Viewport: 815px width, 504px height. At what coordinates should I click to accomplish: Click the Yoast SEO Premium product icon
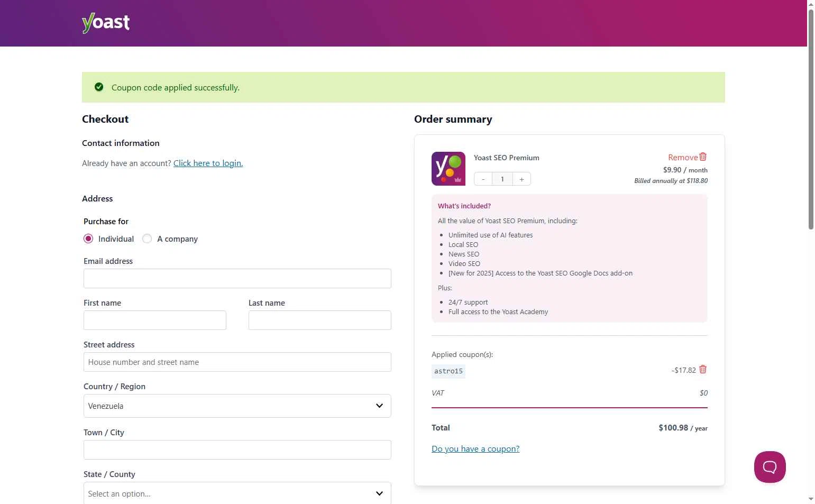448,169
